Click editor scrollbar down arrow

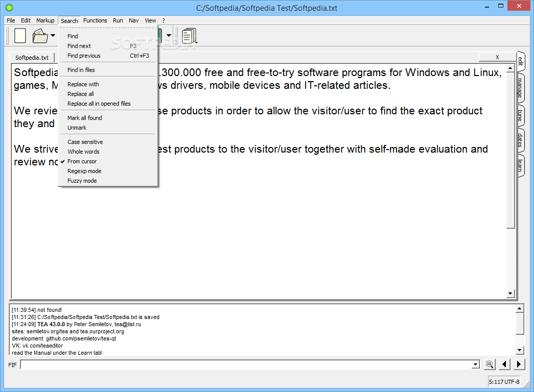point(510,293)
